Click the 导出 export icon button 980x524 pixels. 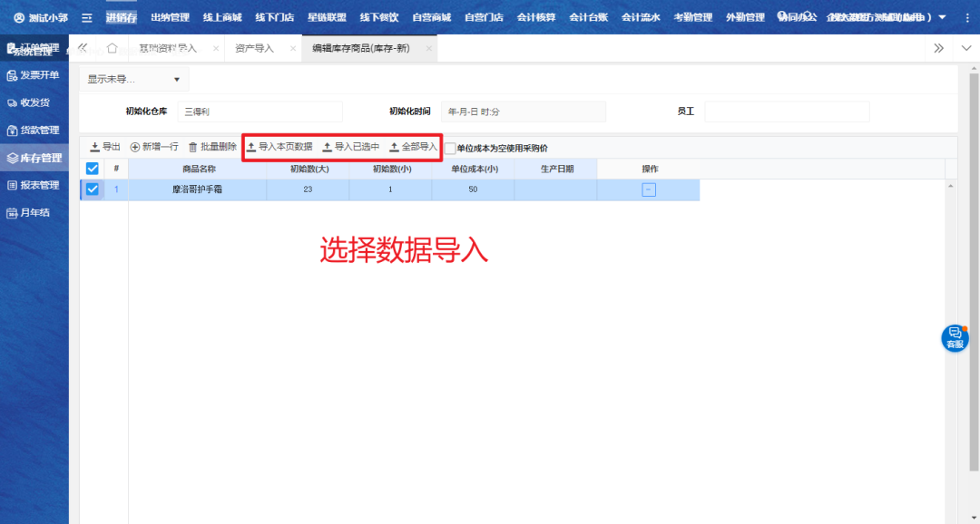pos(105,147)
